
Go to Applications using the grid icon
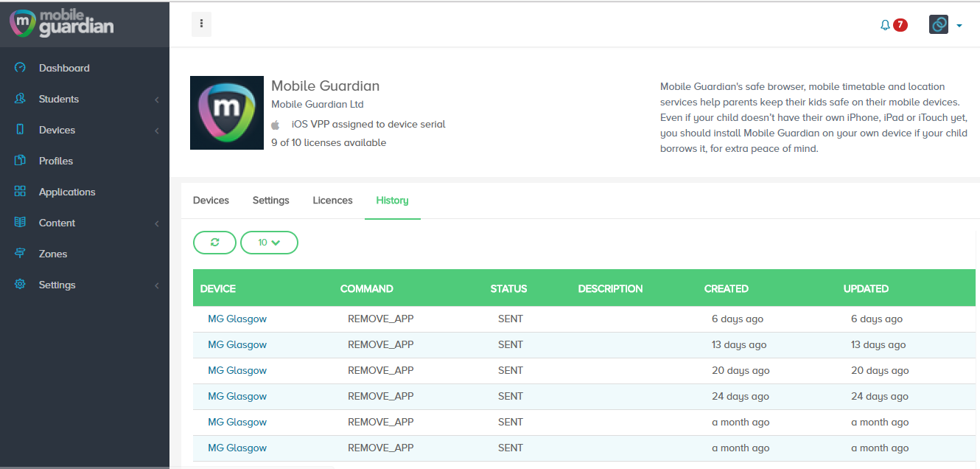point(21,192)
